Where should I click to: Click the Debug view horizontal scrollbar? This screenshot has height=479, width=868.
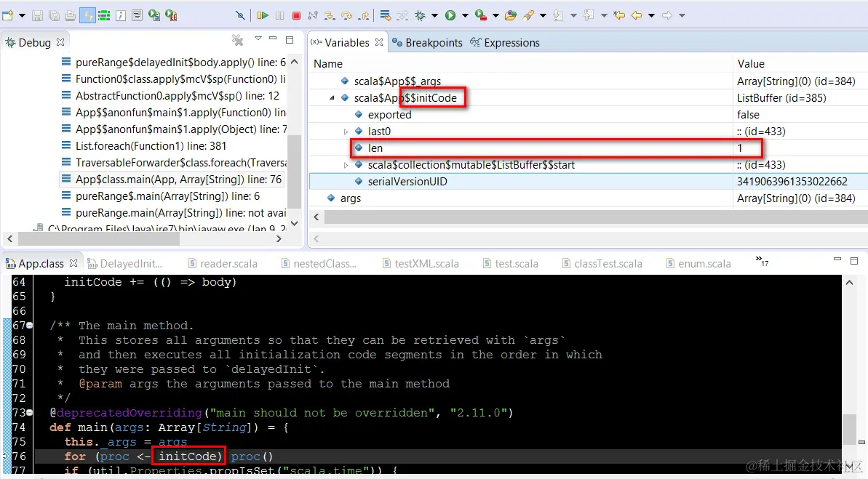click(x=98, y=239)
